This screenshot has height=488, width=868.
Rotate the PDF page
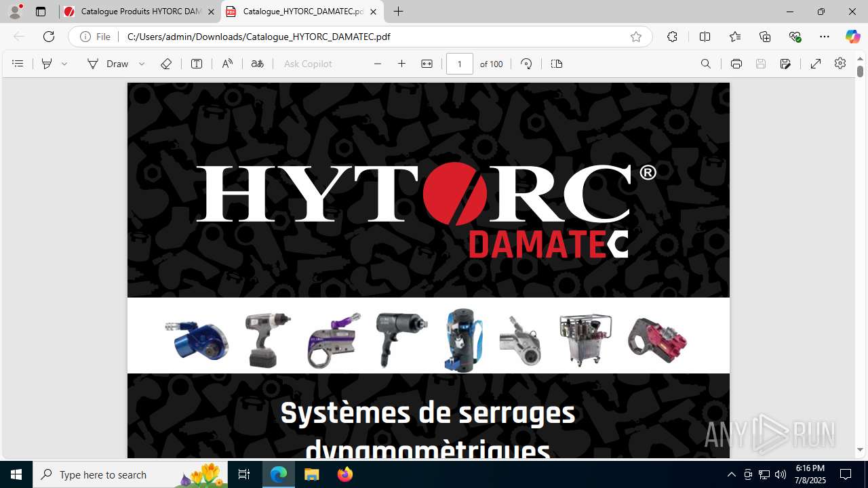(526, 64)
